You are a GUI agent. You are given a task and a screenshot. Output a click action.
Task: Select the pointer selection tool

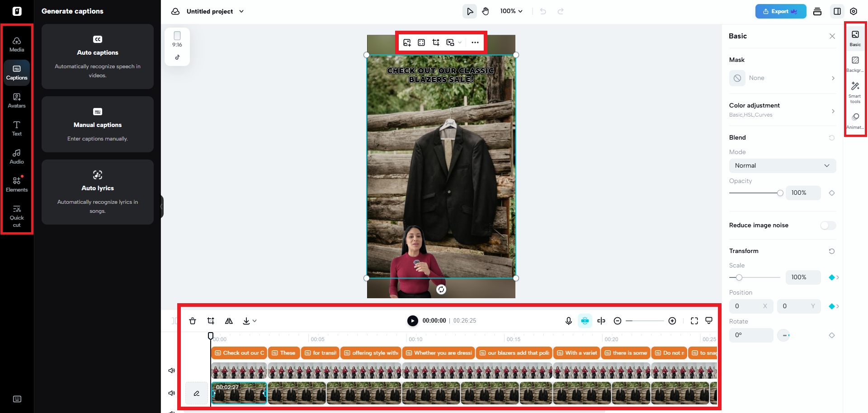point(470,11)
